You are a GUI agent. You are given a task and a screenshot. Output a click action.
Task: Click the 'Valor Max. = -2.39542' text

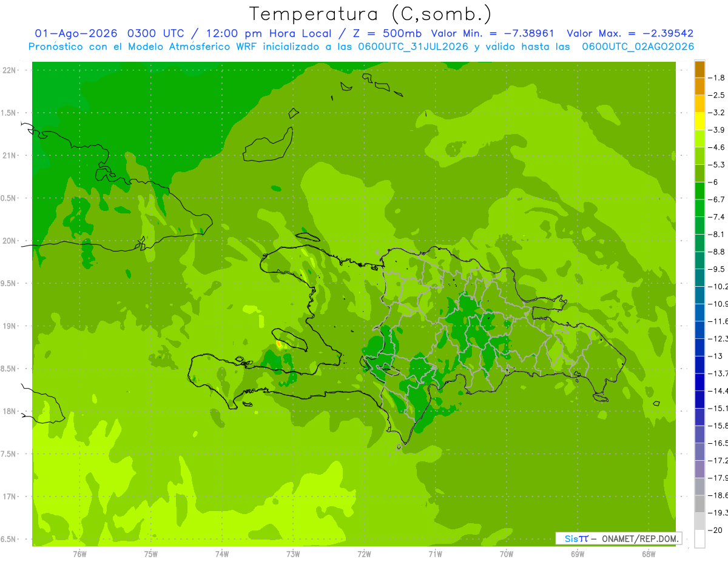pyautogui.click(x=630, y=33)
